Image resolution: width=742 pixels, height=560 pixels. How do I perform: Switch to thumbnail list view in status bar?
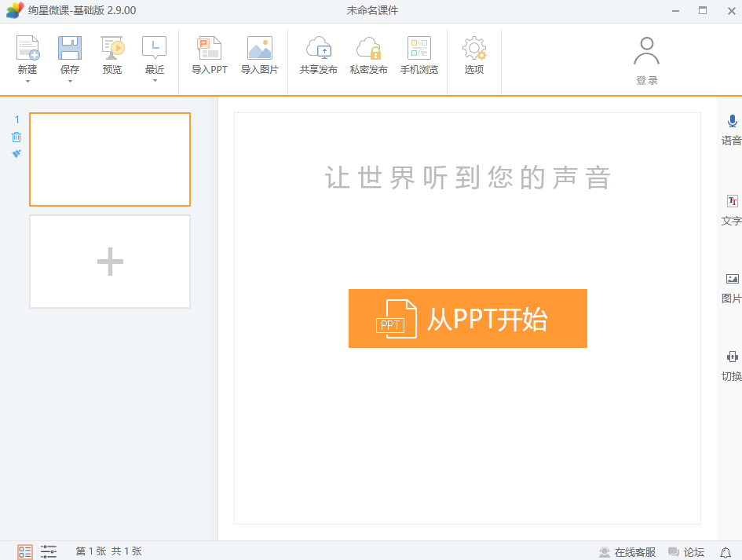tap(25, 552)
